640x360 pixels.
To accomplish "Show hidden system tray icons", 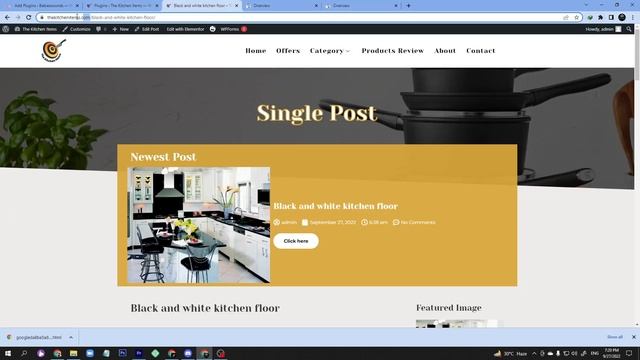I will point(534,353).
